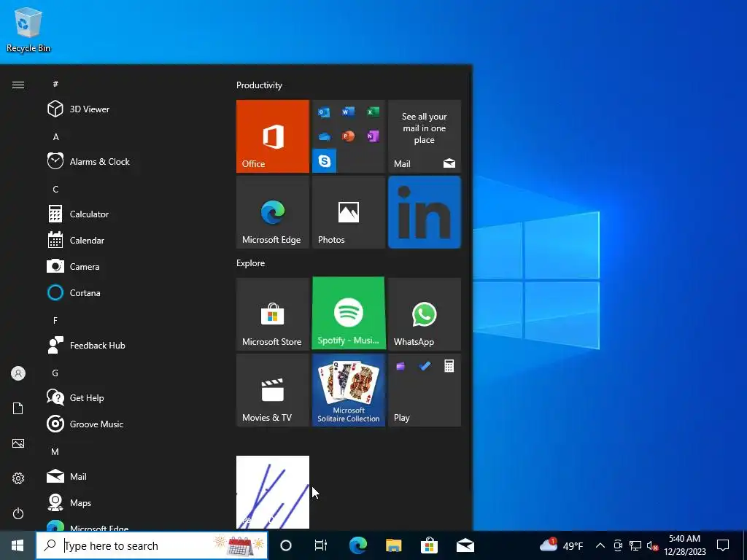Open Microsoft Store tile

coord(273,314)
